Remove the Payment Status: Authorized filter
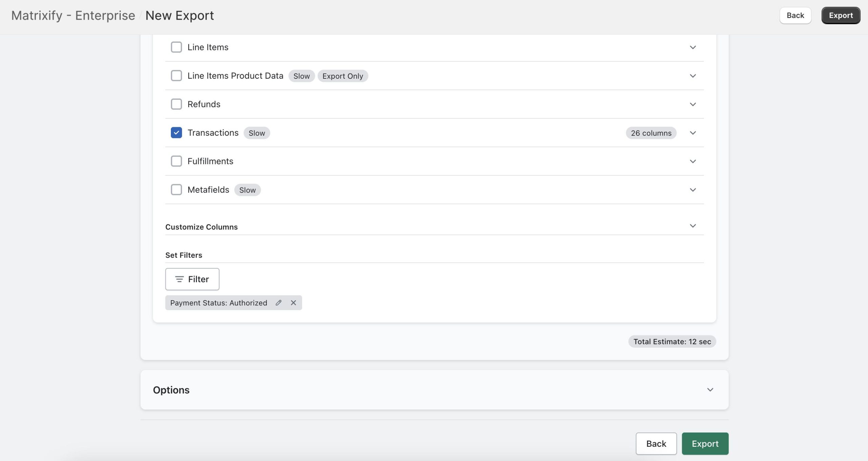868x461 pixels. click(x=293, y=303)
